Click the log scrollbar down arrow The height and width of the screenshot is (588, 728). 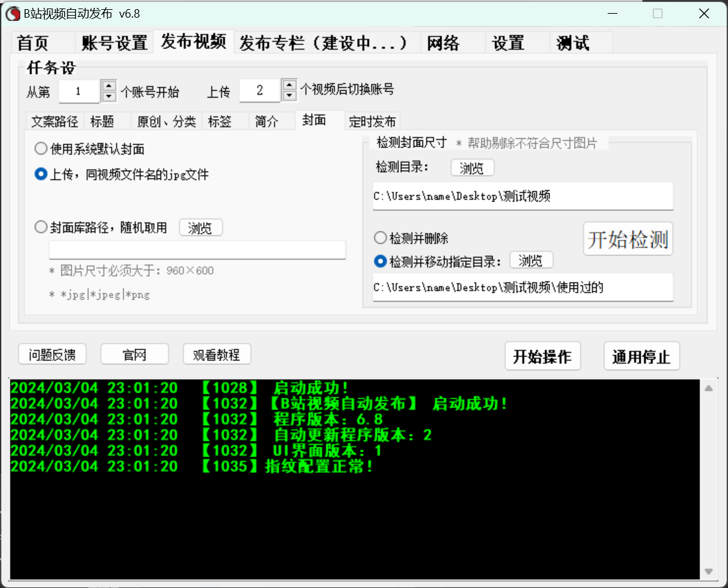coord(708,572)
